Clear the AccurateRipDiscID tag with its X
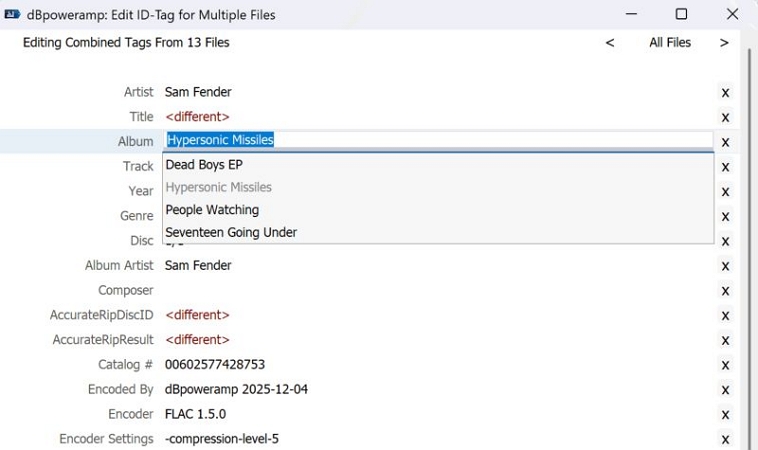Screen dimensions: 758x450 (725, 316)
